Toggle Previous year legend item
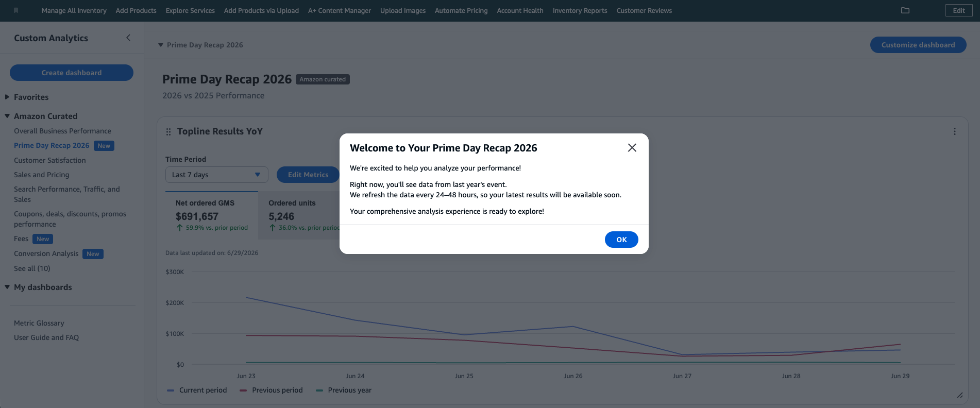Image resolution: width=980 pixels, height=408 pixels. pos(344,390)
